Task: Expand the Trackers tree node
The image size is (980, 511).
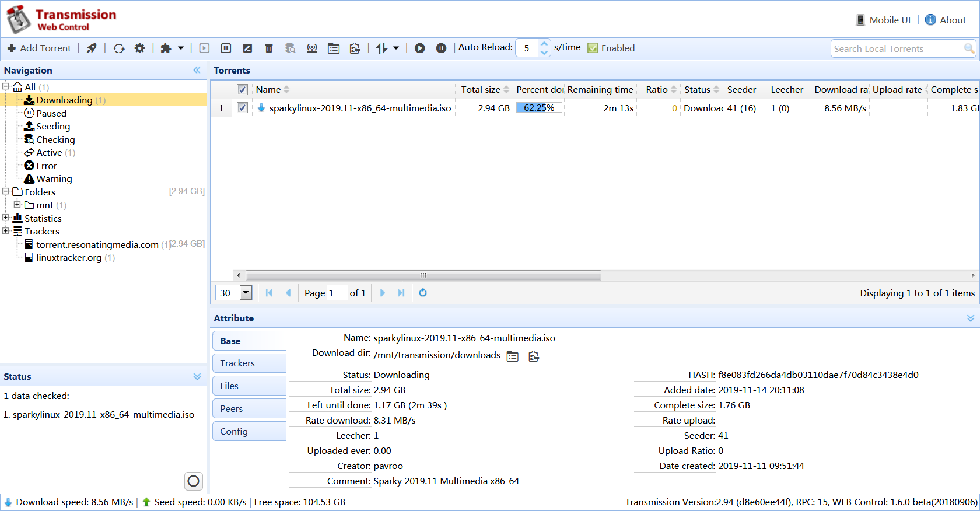Action: coord(6,230)
